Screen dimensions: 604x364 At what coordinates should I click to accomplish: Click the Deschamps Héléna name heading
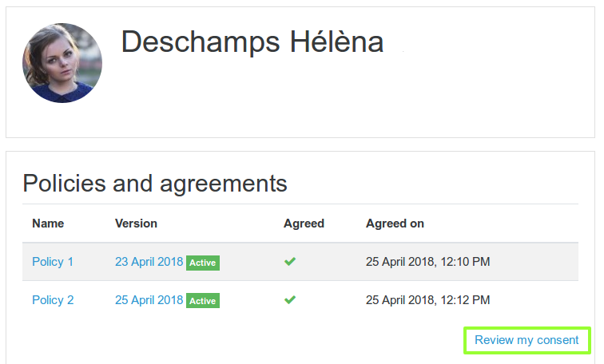252,42
